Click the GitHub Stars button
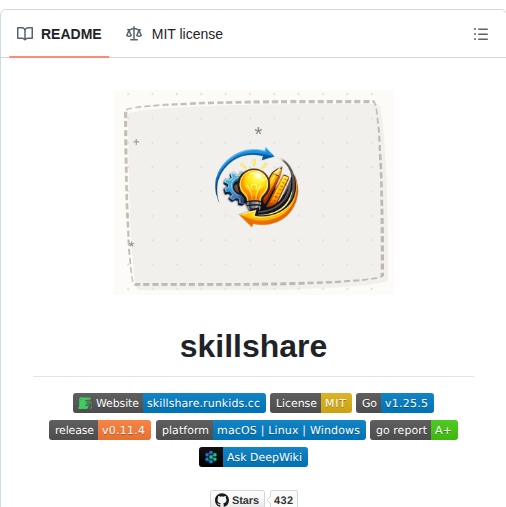Screen dimensions: 506x507 click(237, 500)
